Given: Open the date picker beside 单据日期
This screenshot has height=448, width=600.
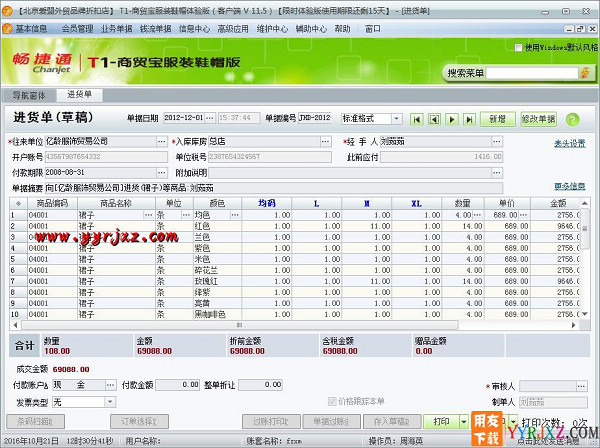Looking at the screenshot, I should [210, 118].
